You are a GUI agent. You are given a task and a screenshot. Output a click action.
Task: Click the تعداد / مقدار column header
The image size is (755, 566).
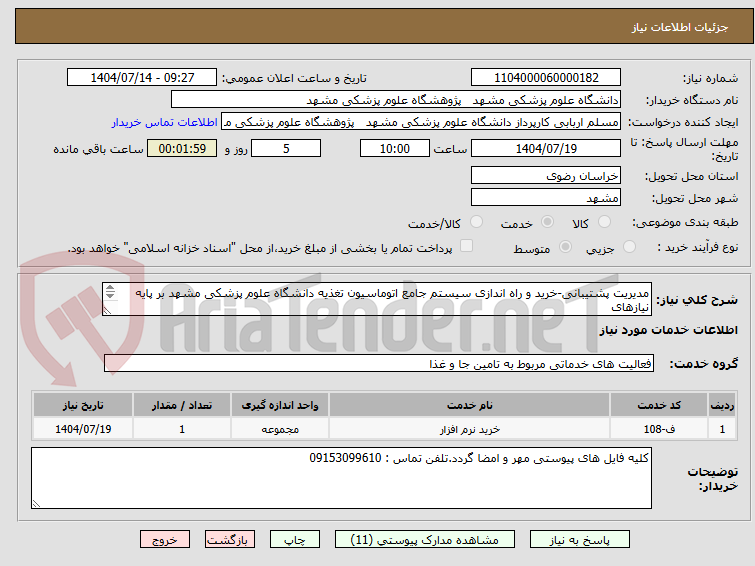tap(182, 405)
